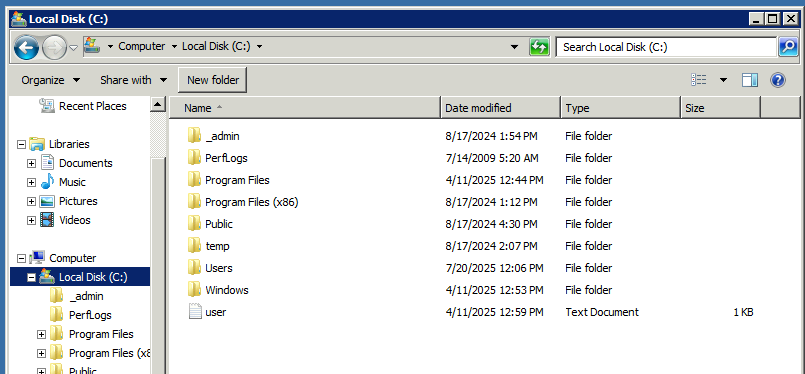This screenshot has height=374, width=805.
Task: Collapse Local Disk (C:) tree node
Action: point(31,277)
